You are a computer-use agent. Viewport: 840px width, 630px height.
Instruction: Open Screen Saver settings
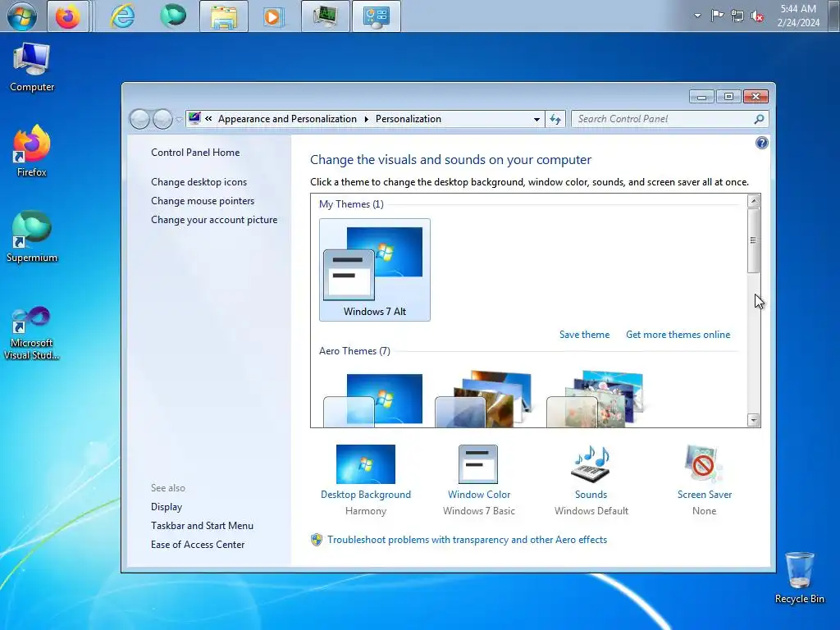coord(704,480)
